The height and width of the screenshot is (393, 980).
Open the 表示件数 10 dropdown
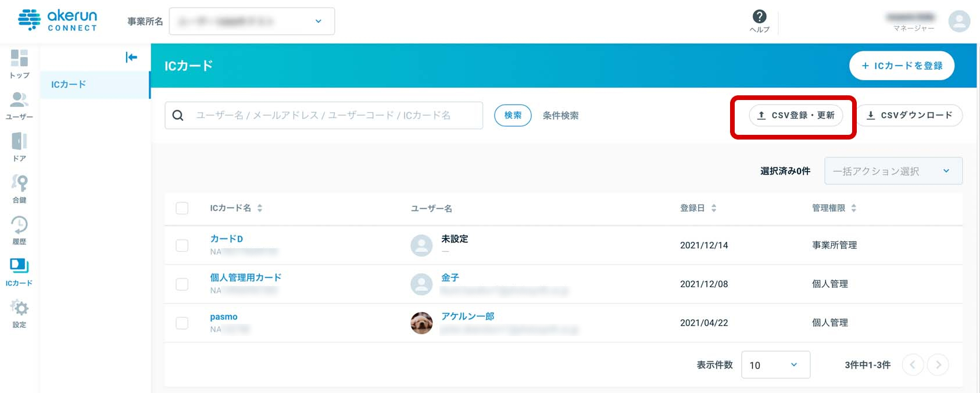775,365
